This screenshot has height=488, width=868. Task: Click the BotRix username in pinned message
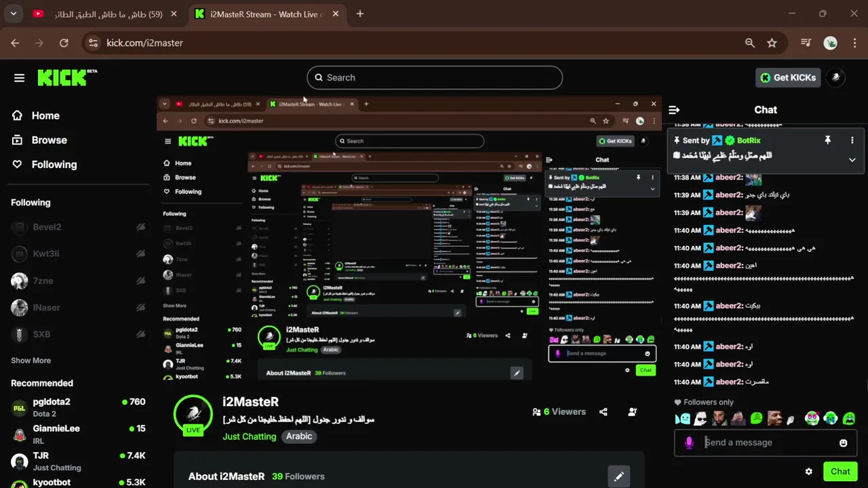[749, 140]
